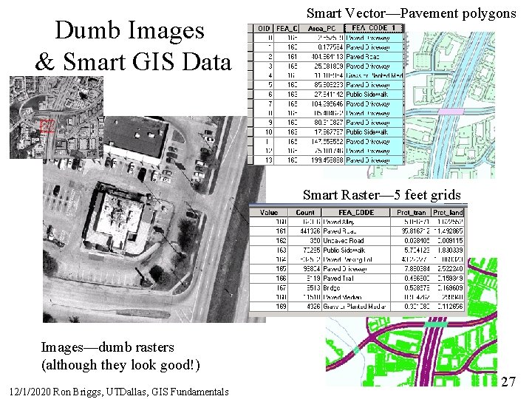Click the pink bridge polygon on the vector map

tap(451, 112)
